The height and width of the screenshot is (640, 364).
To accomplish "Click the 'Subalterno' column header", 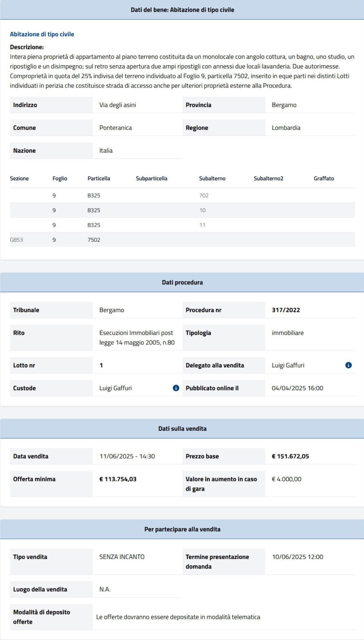I will click(212, 179).
